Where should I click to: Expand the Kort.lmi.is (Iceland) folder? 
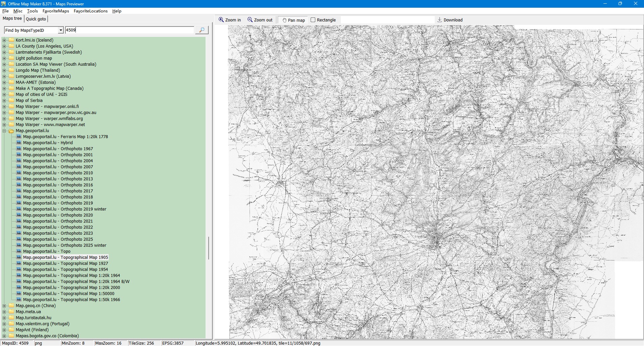(4, 40)
